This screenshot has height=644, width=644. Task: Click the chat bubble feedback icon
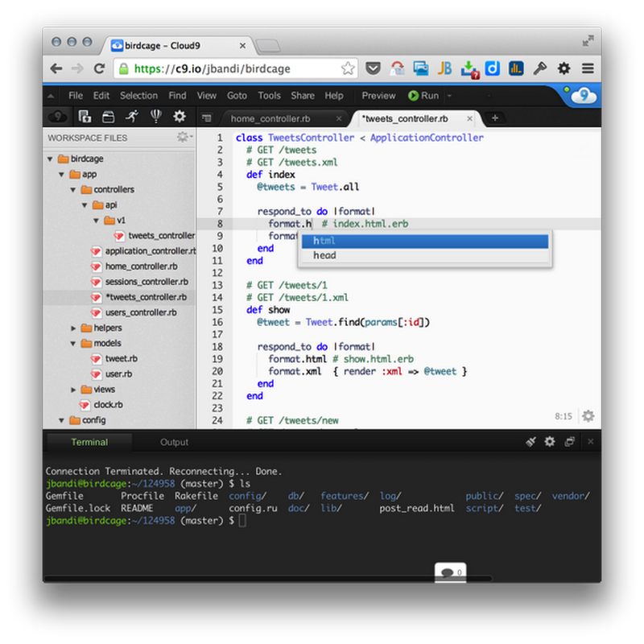click(449, 572)
